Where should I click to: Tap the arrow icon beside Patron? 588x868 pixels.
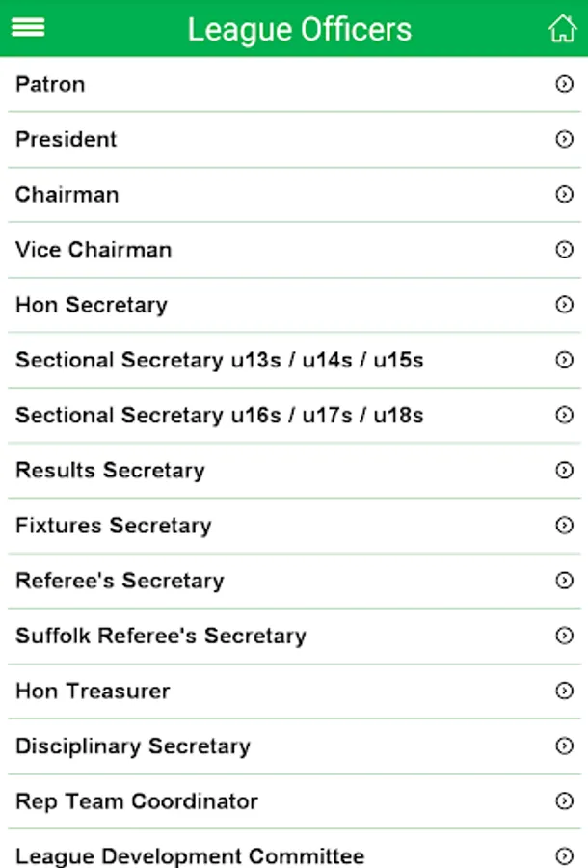(565, 84)
